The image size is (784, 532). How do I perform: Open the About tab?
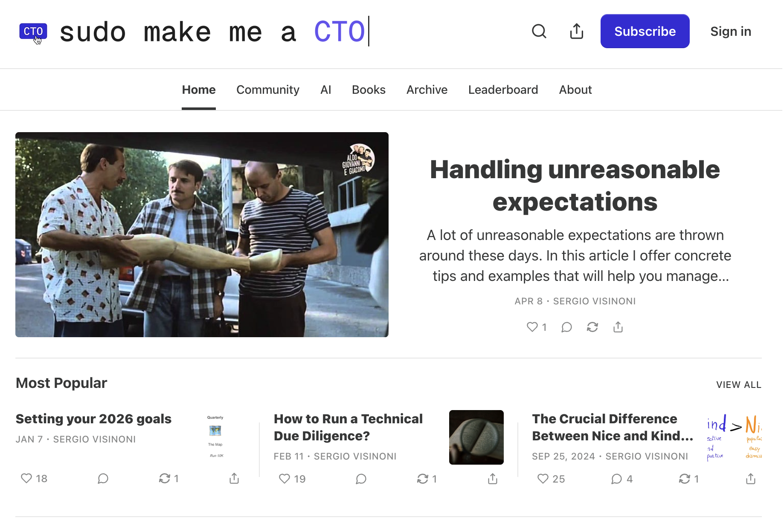[x=575, y=90]
